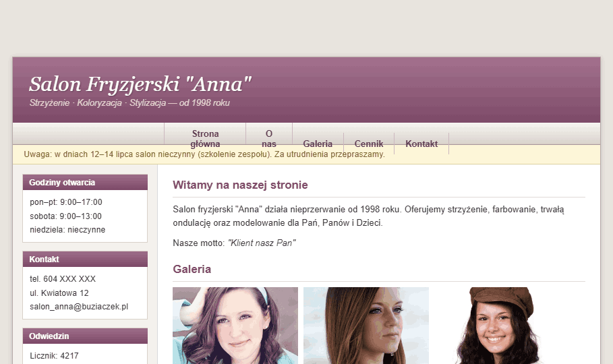The width and height of the screenshot is (613, 364).
Task: Open the Strona główna menu item
Action: tap(205, 139)
